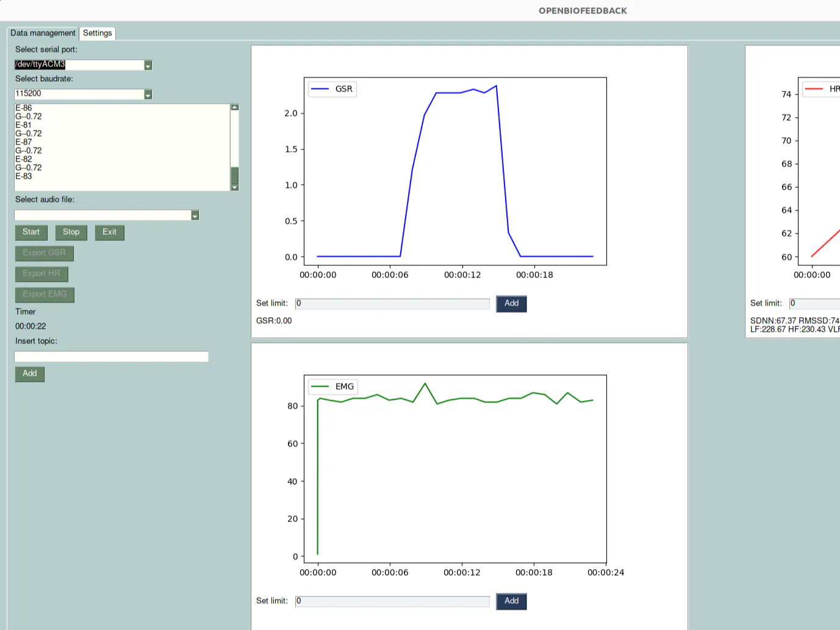840x630 pixels.
Task: Click the Export HR button
Action: point(41,274)
